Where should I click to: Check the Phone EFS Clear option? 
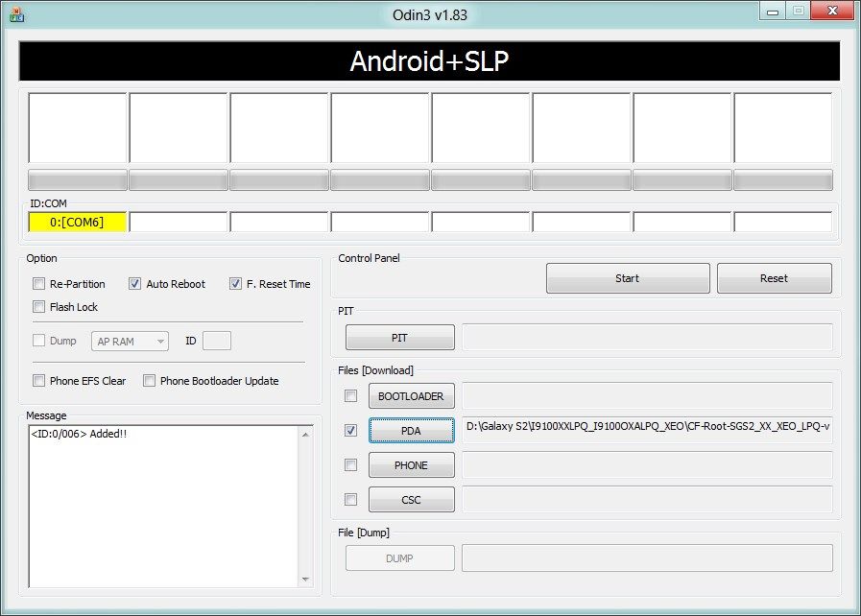coord(38,380)
